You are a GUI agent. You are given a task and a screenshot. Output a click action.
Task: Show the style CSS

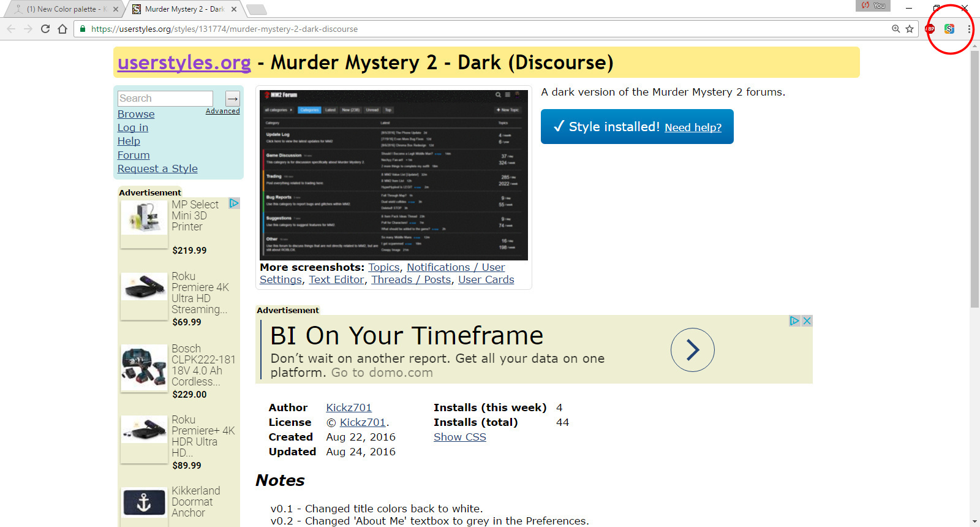[x=460, y=437]
